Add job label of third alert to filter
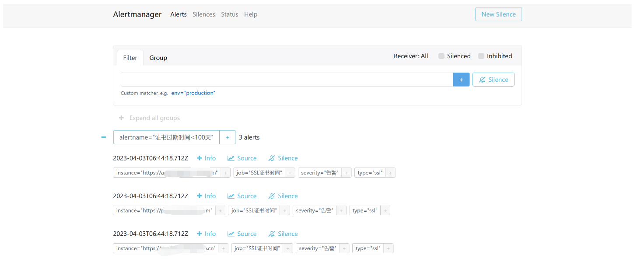The width and height of the screenshot is (644, 262). [288, 248]
